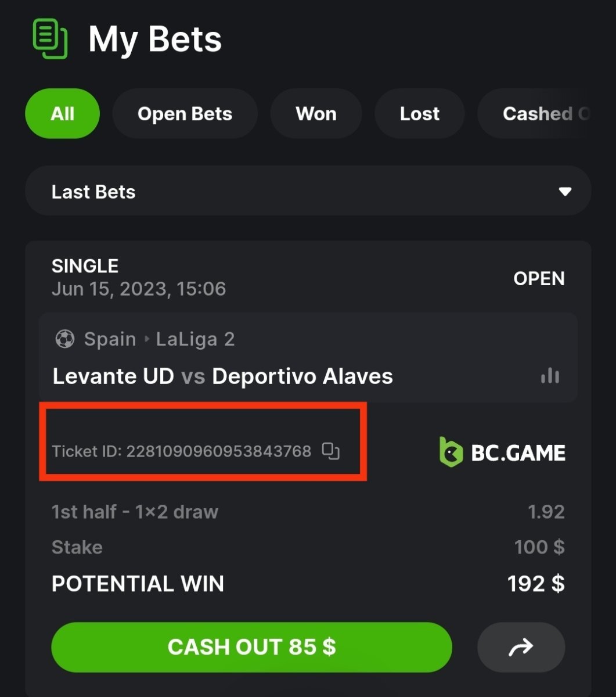Open match statistics bar chart icon

pos(549,376)
